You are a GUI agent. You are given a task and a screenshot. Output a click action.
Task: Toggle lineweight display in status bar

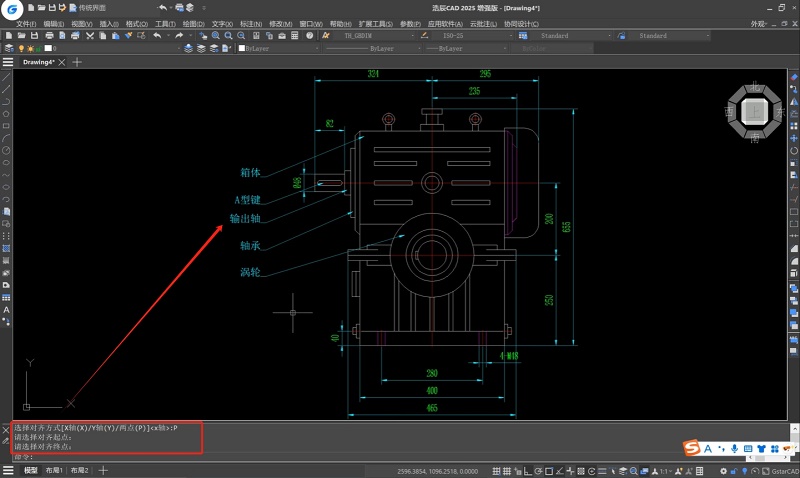[x=602, y=471]
